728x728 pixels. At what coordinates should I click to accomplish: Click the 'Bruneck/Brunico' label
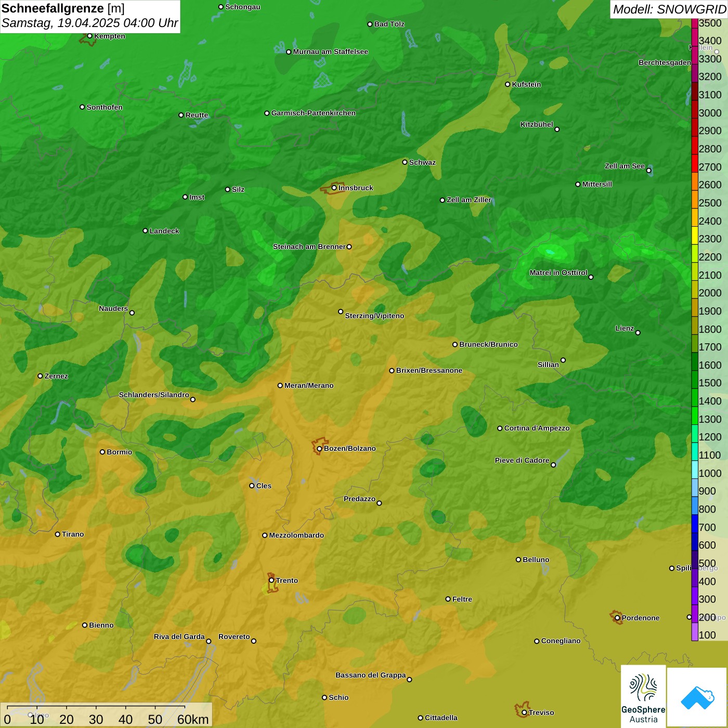[x=488, y=344]
